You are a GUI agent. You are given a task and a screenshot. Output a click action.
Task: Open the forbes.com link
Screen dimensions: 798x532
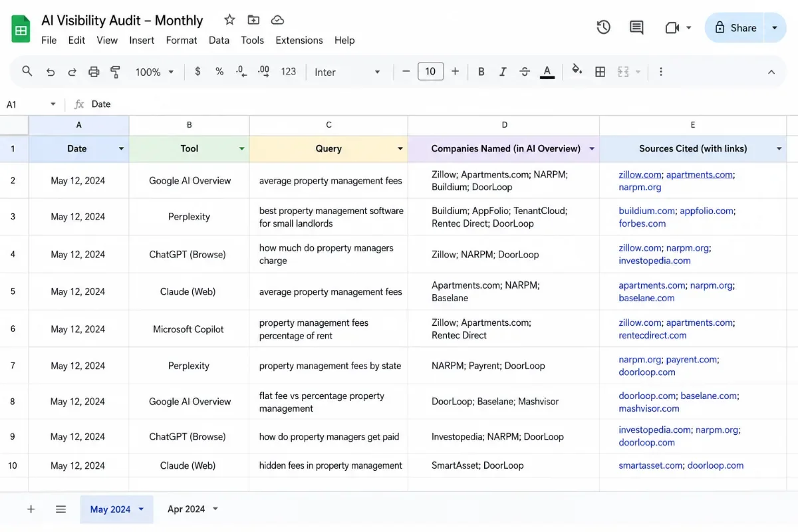click(642, 223)
